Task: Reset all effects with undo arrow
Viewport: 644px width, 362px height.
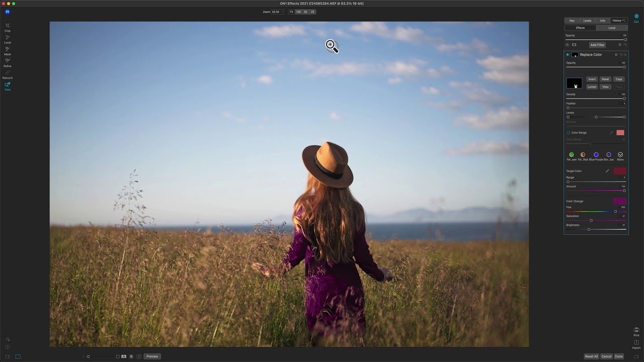Action: click(625, 45)
